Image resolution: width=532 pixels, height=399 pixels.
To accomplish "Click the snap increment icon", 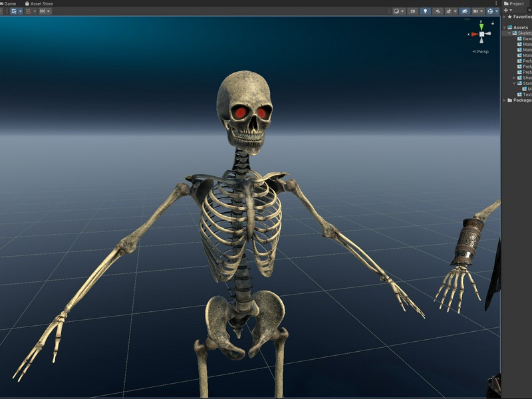I will (x=42, y=11).
